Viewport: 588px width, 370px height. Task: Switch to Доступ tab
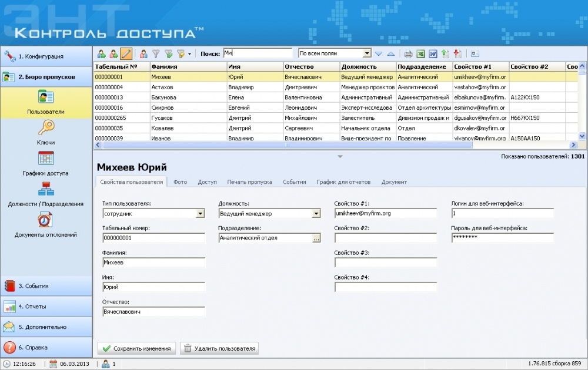click(208, 182)
